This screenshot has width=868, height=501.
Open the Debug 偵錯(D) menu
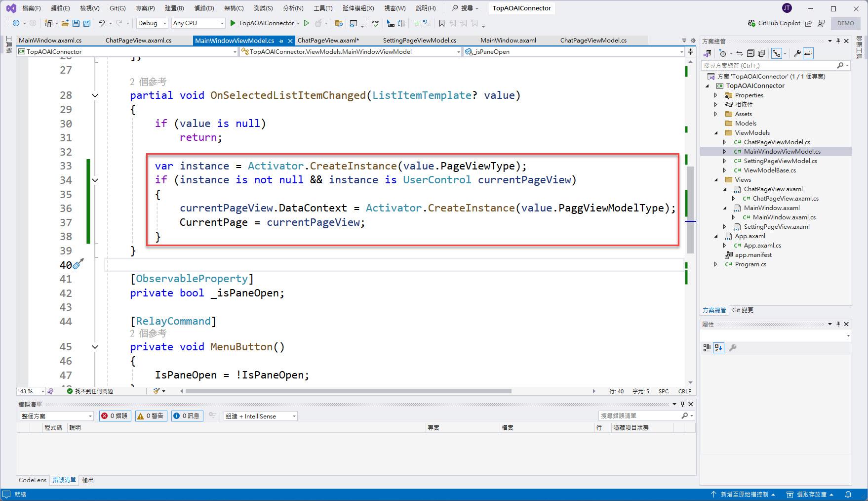coord(204,8)
